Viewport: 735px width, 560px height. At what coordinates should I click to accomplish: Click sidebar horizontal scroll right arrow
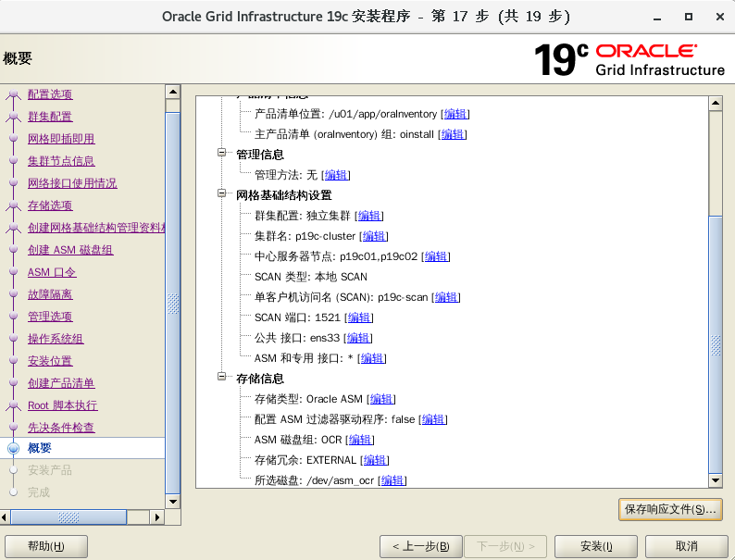(x=157, y=517)
